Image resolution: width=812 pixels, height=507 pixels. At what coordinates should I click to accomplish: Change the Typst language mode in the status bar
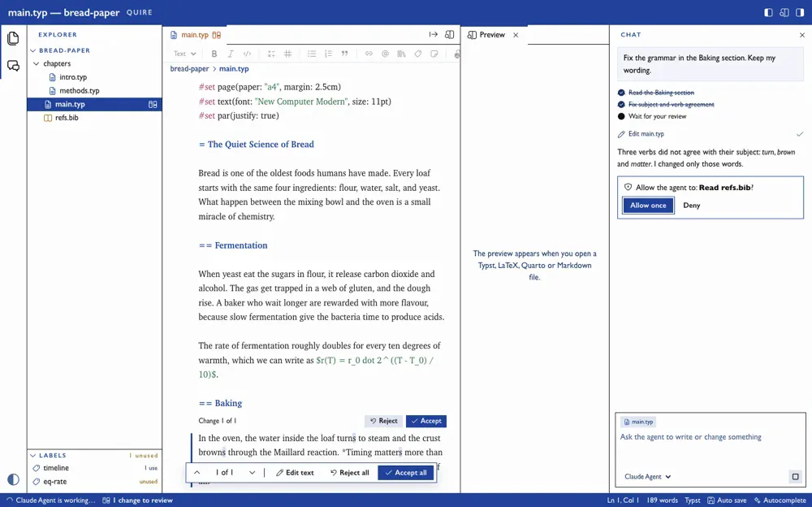[x=693, y=500]
